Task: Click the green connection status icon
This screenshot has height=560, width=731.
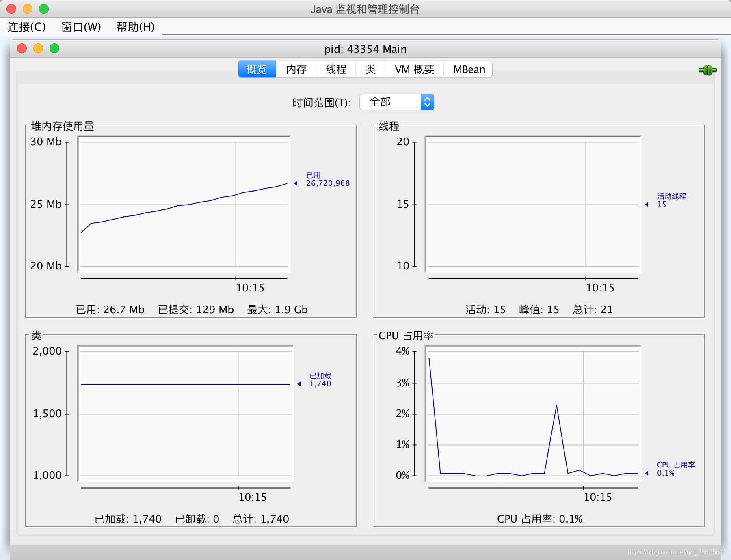Action: point(707,70)
